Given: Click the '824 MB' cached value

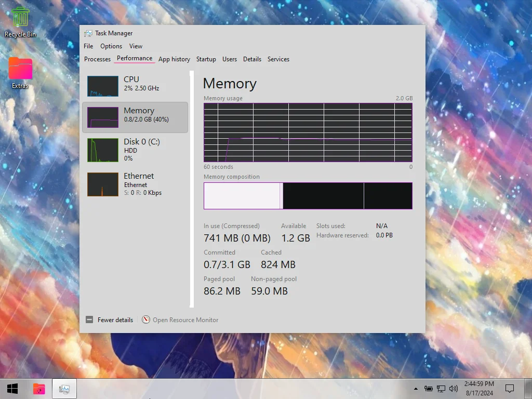Looking at the screenshot, I should (x=278, y=264).
